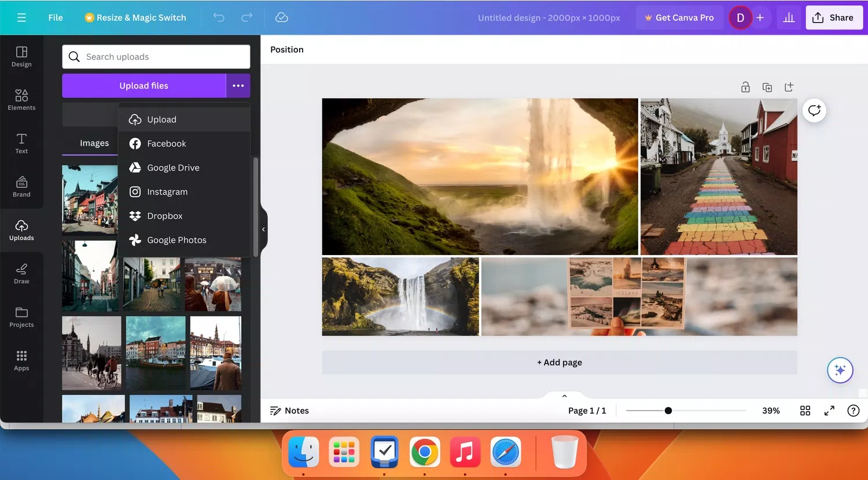Open more upload options menu
This screenshot has height=480, width=868.
[x=238, y=85]
